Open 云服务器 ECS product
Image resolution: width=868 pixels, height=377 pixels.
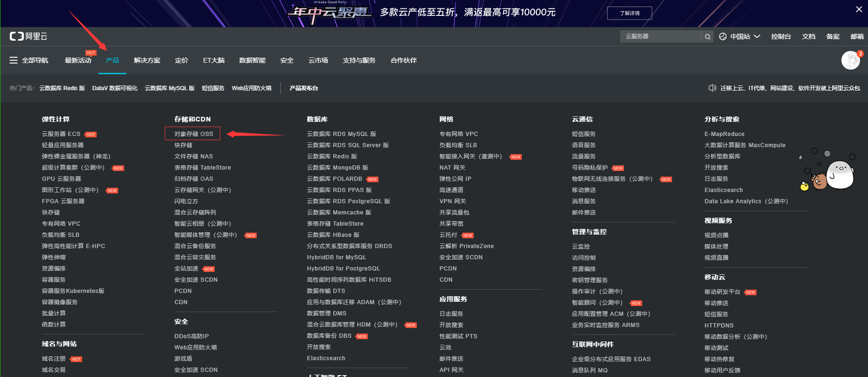coord(61,134)
